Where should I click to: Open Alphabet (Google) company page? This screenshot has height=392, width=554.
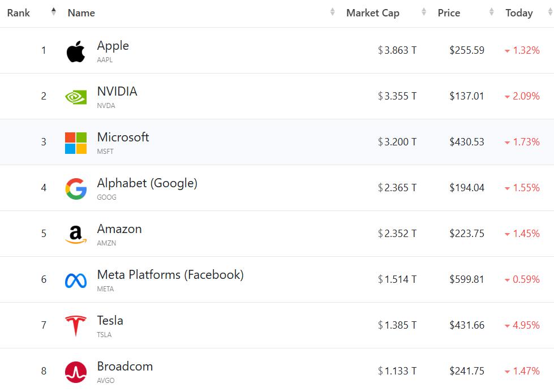coord(147,183)
